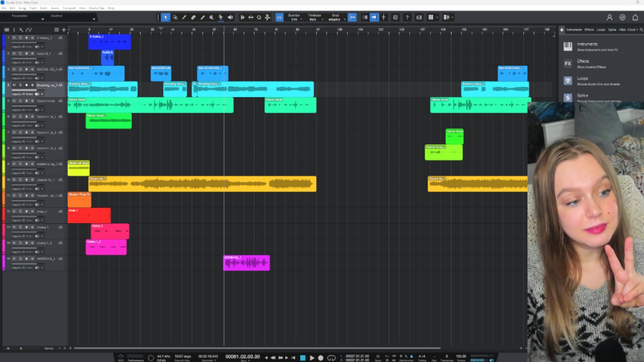The image size is (644, 362).
Task: Click the Play button in transport
Action: (x=312, y=358)
